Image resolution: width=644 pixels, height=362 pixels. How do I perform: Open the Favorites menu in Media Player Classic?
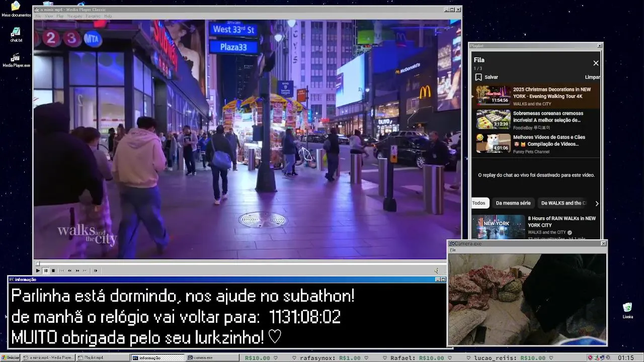(x=93, y=16)
